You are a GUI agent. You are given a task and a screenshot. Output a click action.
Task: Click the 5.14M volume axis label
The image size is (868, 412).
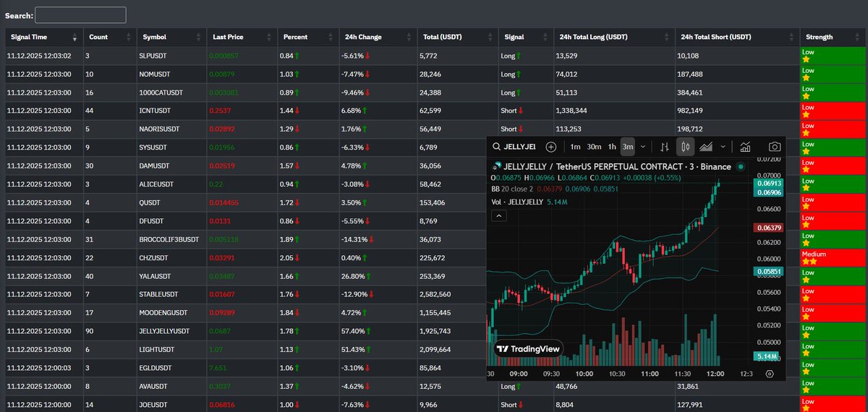click(x=766, y=356)
